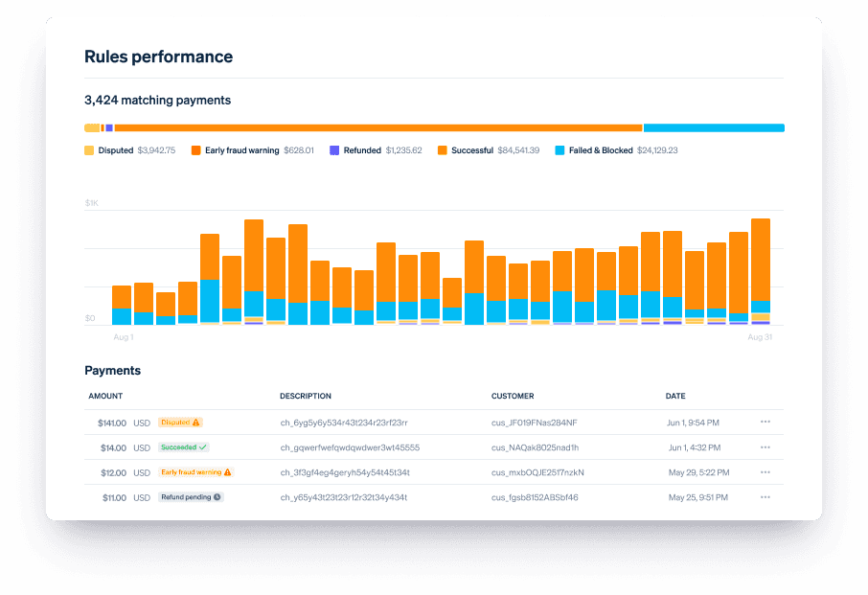Click the $12.00 amount
Screen dimensions: 868x595
click(x=113, y=472)
